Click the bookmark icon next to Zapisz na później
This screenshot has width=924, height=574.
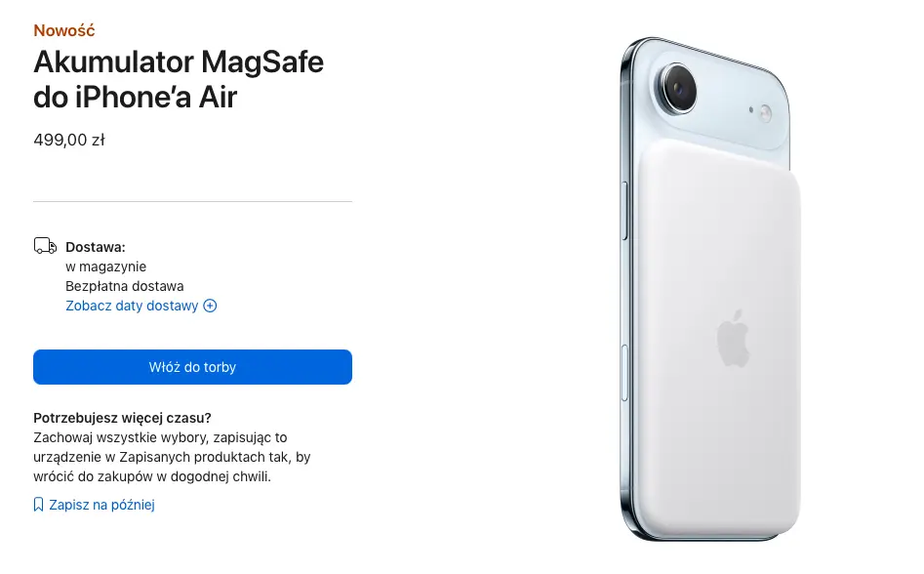[38, 505]
